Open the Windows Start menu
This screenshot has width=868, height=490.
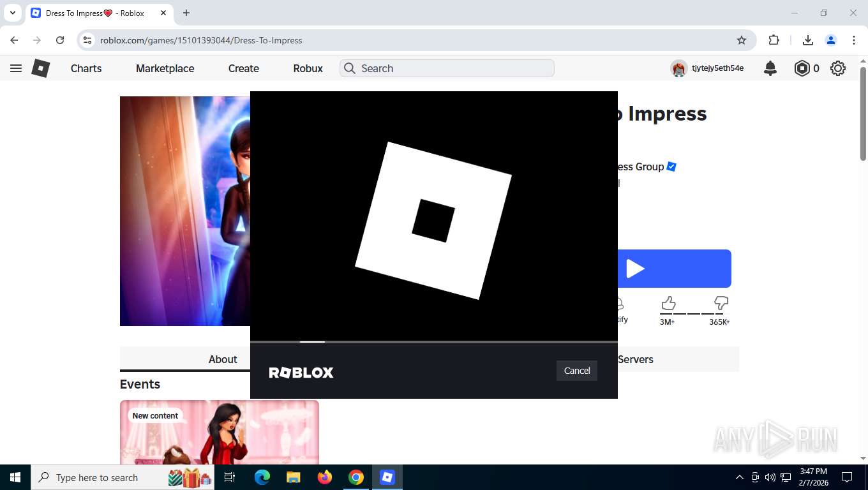pos(15,477)
